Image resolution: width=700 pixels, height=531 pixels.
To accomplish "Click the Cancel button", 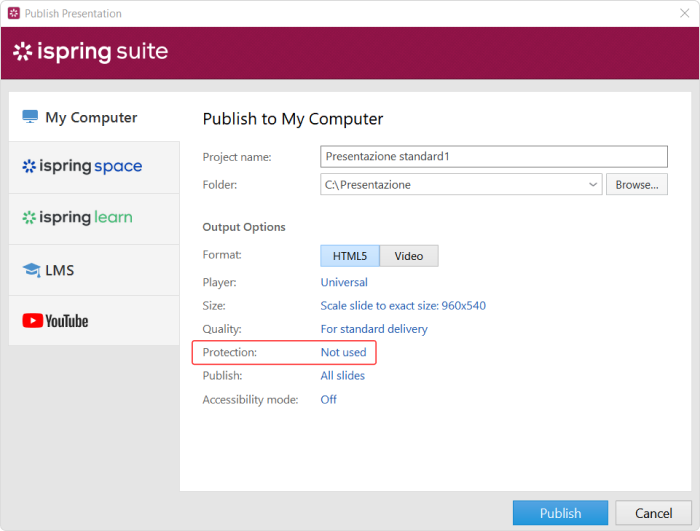I will 654,513.
